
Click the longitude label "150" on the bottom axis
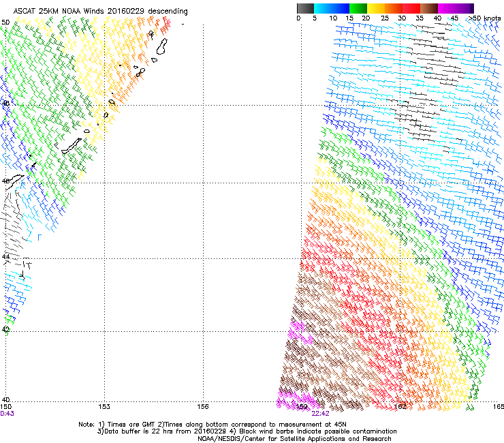5,407
